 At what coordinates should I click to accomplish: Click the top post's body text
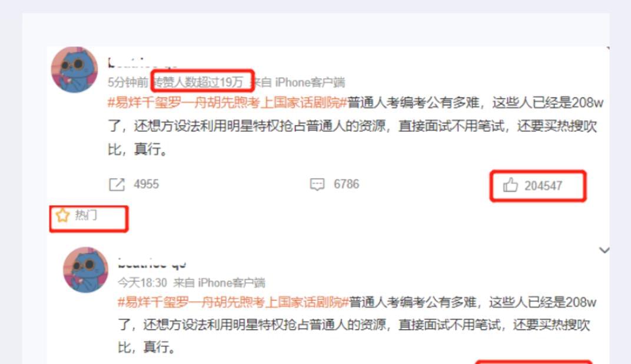coord(356,126)
